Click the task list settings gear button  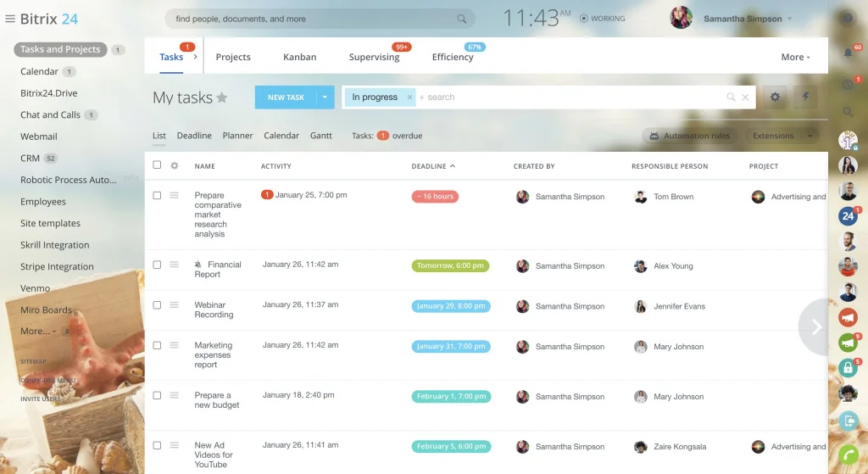tap(775, 98)
